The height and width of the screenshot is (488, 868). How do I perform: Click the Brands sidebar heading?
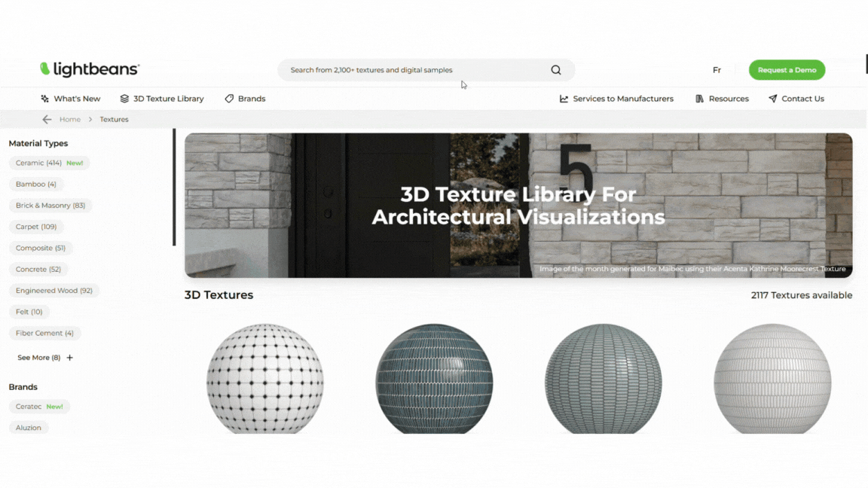(x=23, y=387)
